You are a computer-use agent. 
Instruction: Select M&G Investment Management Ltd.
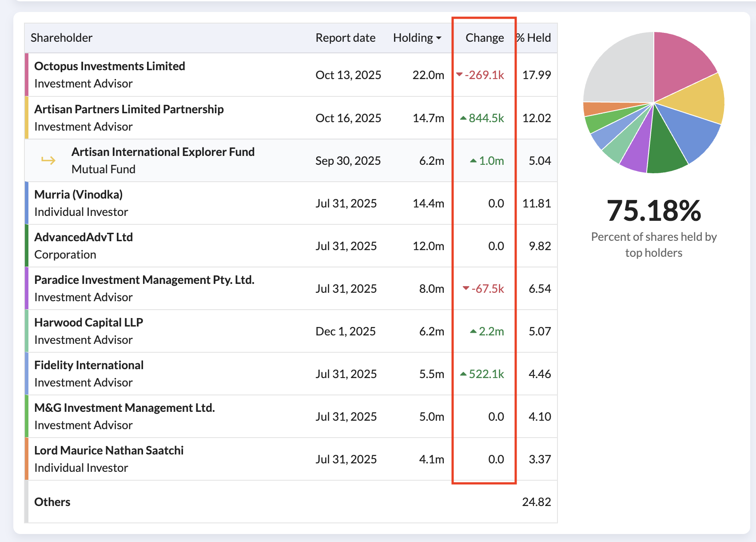pos(124,408)
